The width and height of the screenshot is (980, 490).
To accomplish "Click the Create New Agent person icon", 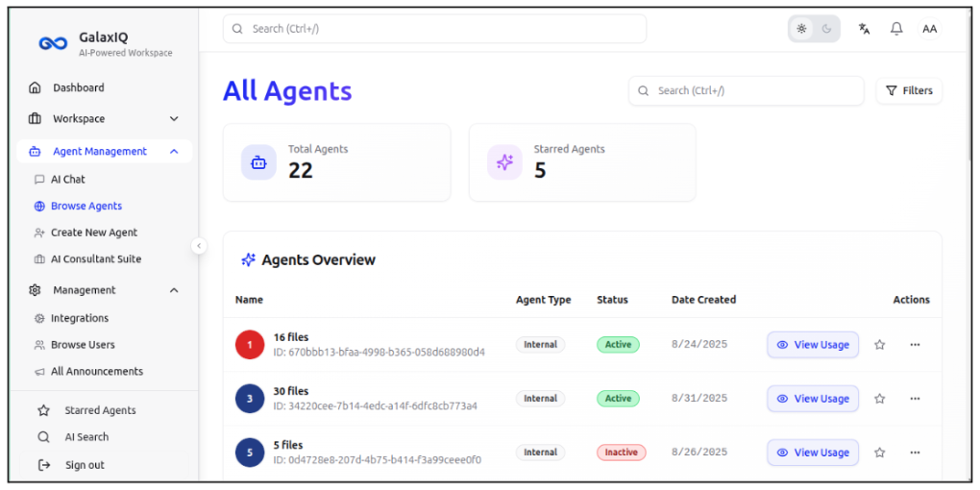I will click(39, 233).
